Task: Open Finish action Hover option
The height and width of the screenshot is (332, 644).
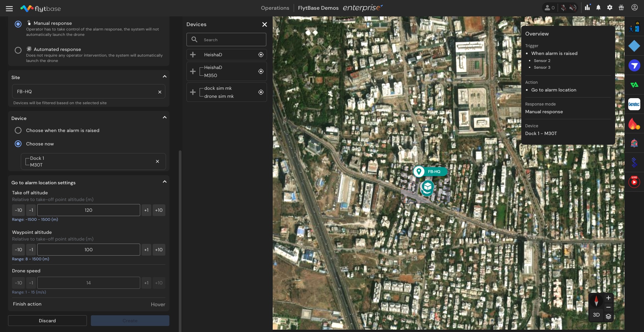Action: click(158, 305)
